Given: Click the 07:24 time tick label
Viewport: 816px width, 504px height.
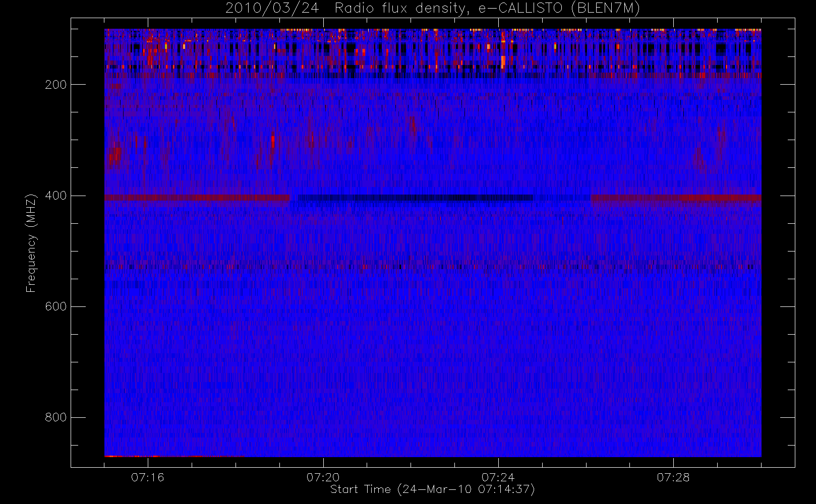Looking at the screenshot, I should [498, 477].
